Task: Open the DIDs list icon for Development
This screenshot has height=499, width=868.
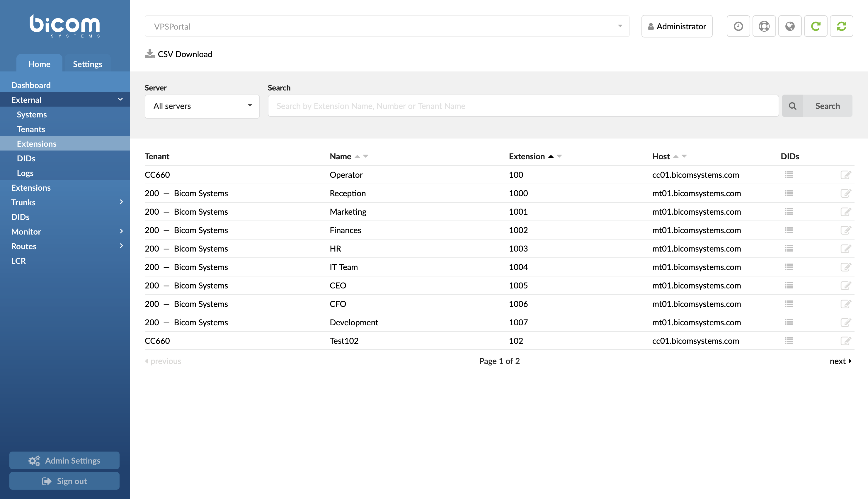Action: tap(789, 322)
